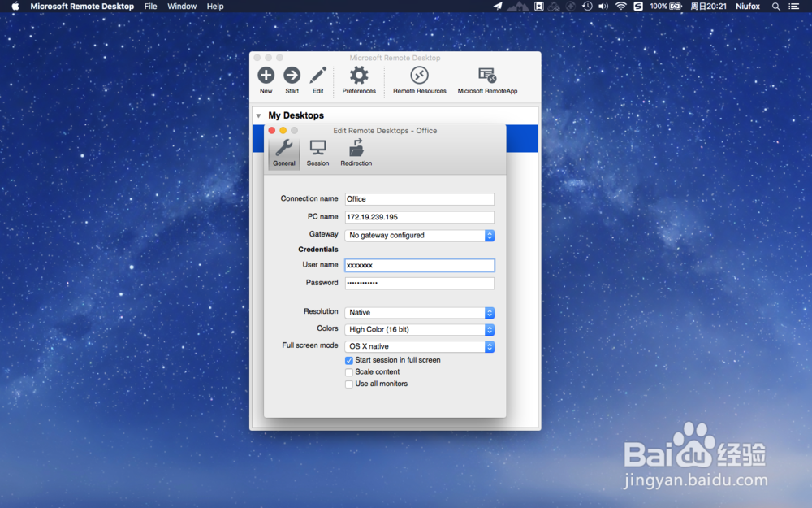Click the paper plane menu bar icon
The width and height of the screenshot is (812, 508).
click(498, 7)
